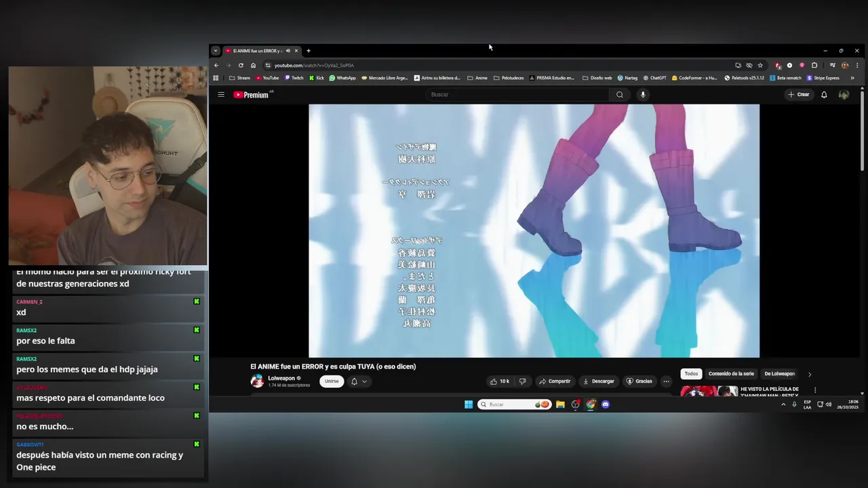868x488 pixels.
Task: Expand the Pelotudeces bookmark folder
Action: (509, 78)
